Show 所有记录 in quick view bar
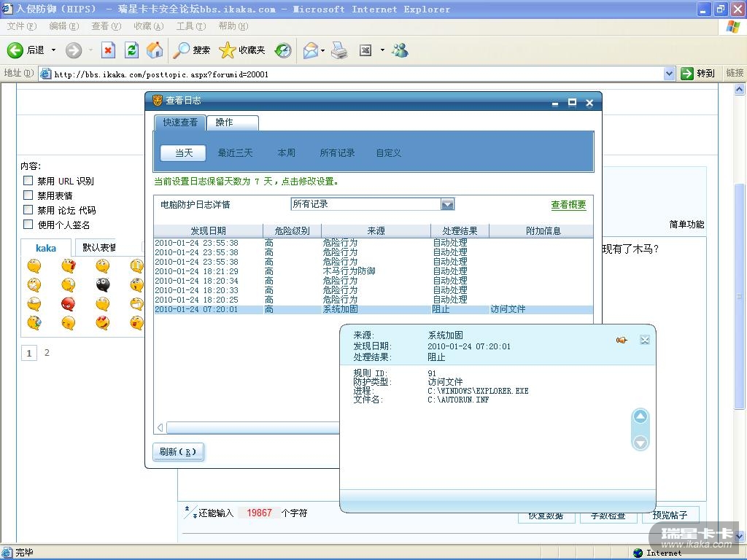Screen dimensions: 747x560 coord(337,153)
